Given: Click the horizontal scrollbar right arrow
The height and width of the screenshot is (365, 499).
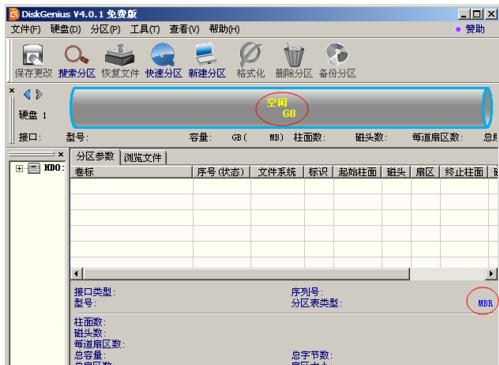Looking at the screenshot, I should pos(491,274).
